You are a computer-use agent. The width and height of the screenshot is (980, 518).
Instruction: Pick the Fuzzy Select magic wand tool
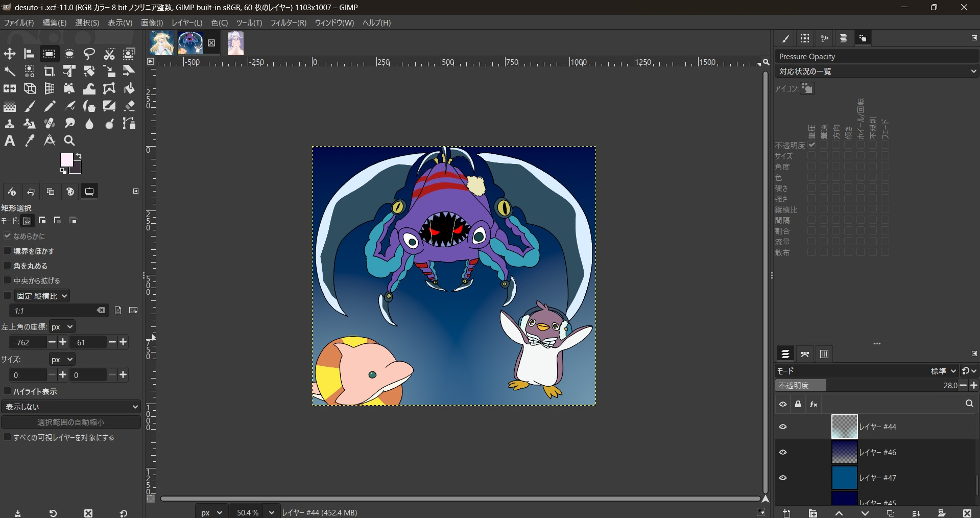(x=10, y=72)
